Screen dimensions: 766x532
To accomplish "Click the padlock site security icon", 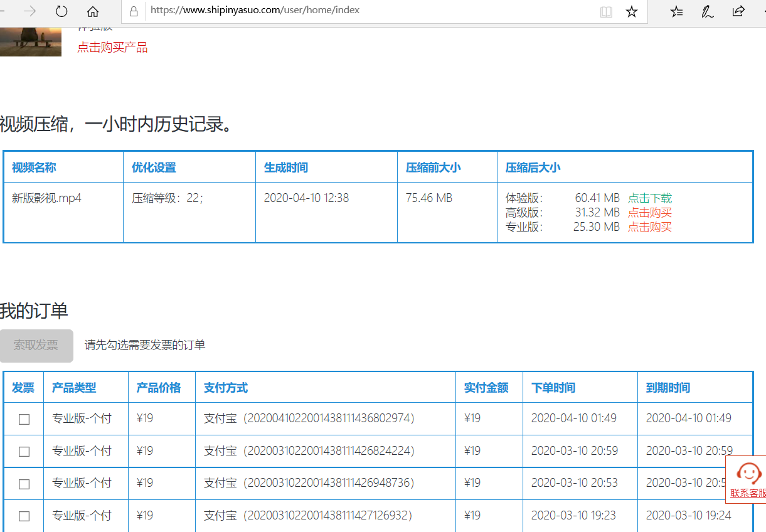I will point(134,11).
